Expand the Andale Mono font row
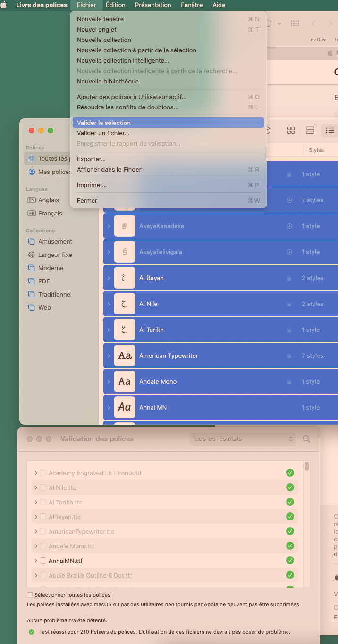Screen dimensions: 338x644 coord(109,382)
